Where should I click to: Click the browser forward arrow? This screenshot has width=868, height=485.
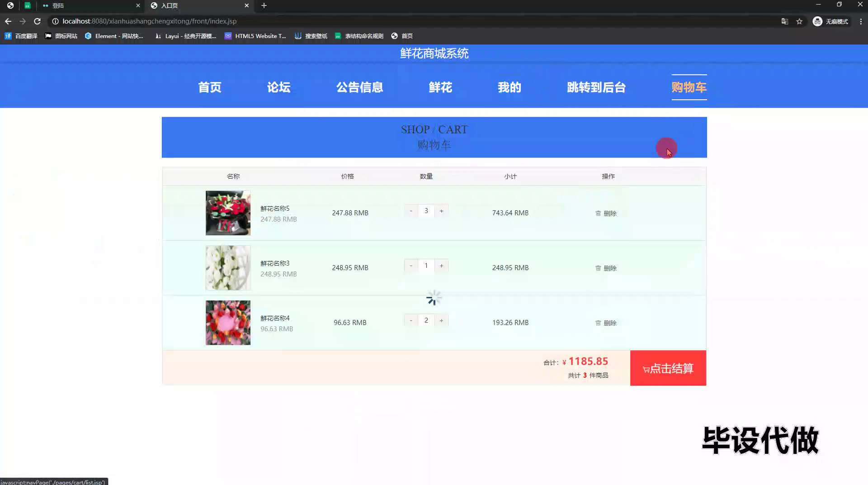click(x=23, y=21)
